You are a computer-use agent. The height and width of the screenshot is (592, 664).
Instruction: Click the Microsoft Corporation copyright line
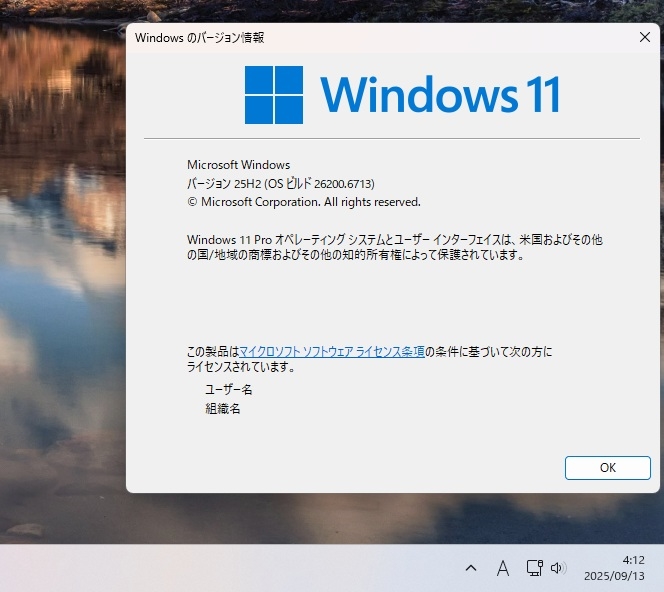point(304,202)
